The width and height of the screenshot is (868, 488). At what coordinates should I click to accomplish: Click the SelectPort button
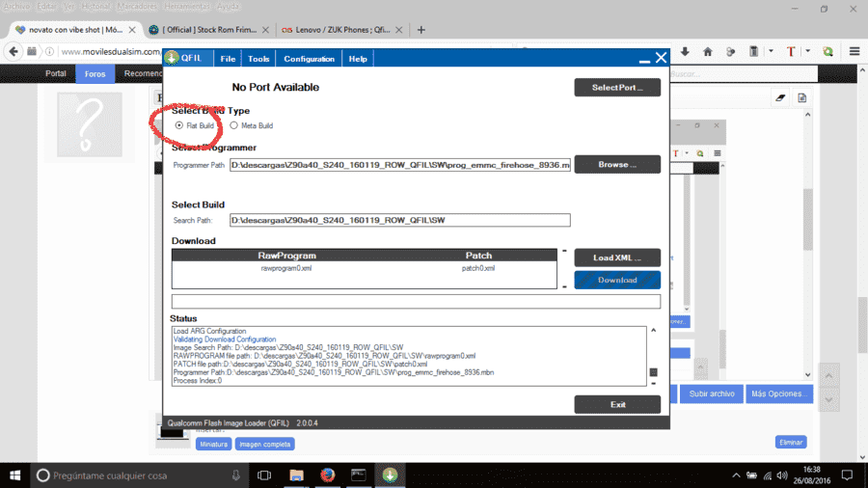coord(617,88)
